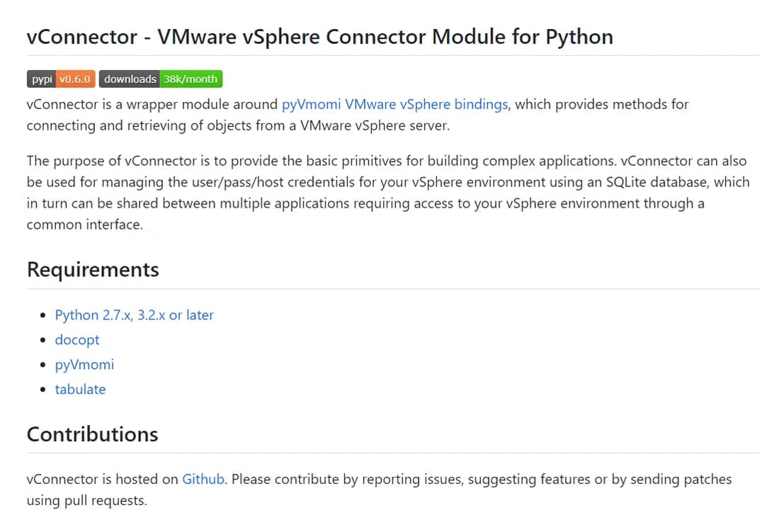Click the Requirements section heading
The width and height of the screenshot is (779, 532).
[x=92, y=269]
